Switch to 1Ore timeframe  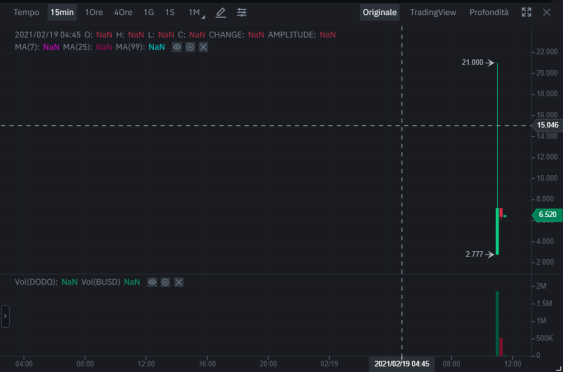click(94, 13)
